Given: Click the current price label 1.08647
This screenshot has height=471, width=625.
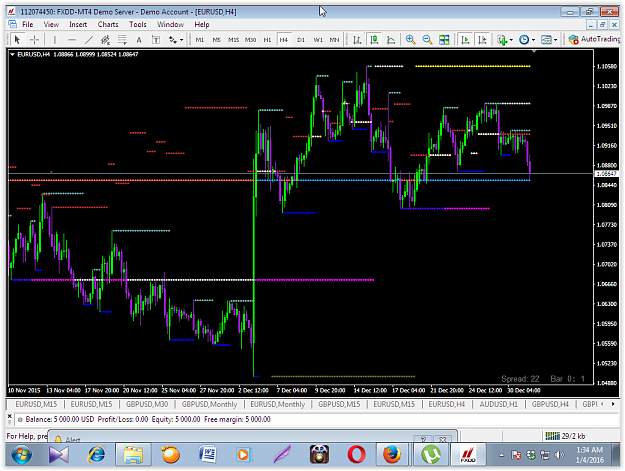Looking at the screenshot, I should (x=605, y=174).
